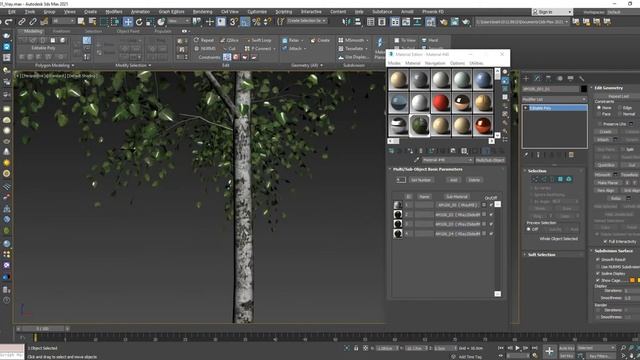
Task: Collapse Multi/Sub-Object Basic Parameters rollout
Action: coord(427,169)
